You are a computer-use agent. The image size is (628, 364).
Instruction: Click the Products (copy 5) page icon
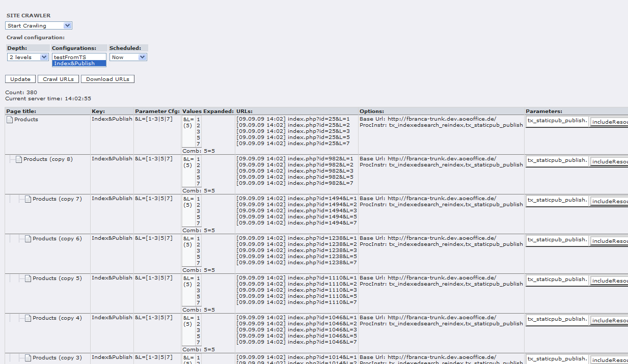28,278
